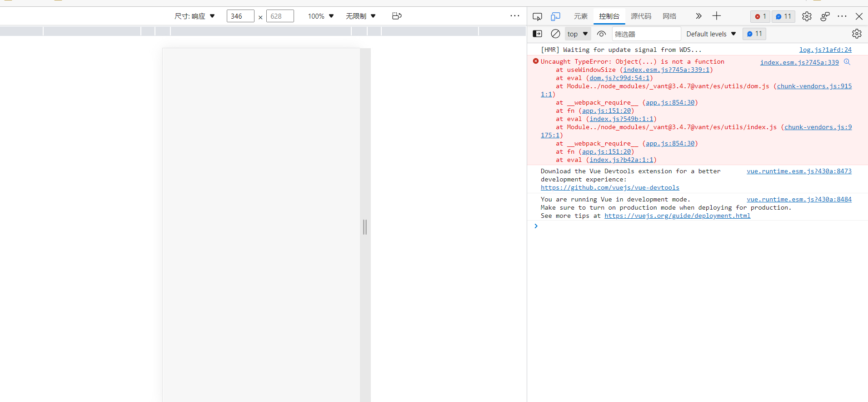Screen dimensions: 868x402
Task: Toggle the console sidebar panel
Action: [x=537, y=34]
